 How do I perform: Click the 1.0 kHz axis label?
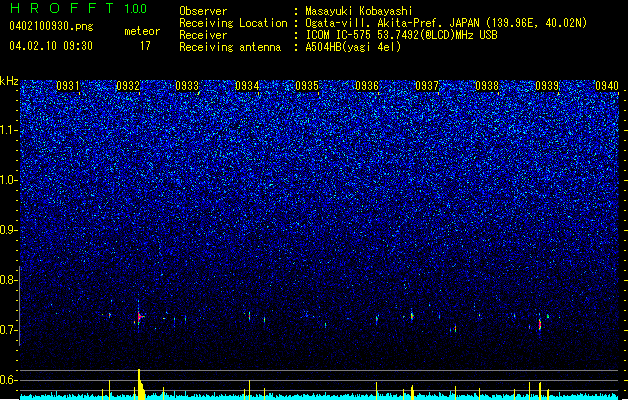coord(9,180)
